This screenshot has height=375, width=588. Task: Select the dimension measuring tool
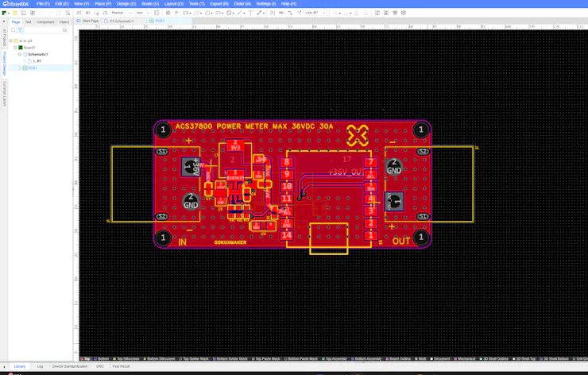click(259, 13)
